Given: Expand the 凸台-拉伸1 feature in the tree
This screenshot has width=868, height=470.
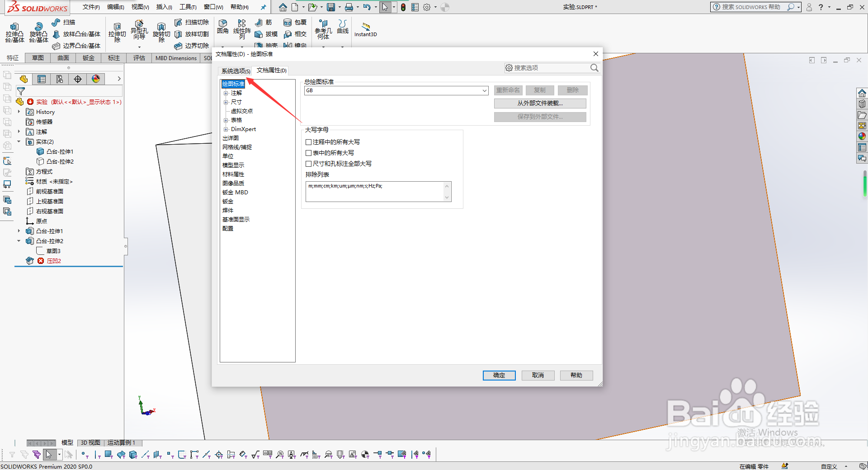Looking at the screenshot, I should 19,230.
